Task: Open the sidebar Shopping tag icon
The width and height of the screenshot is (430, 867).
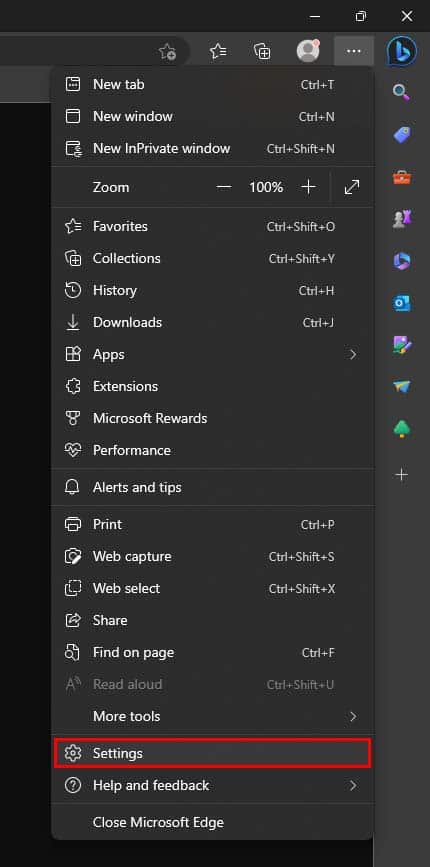Action: click(402, 135)
